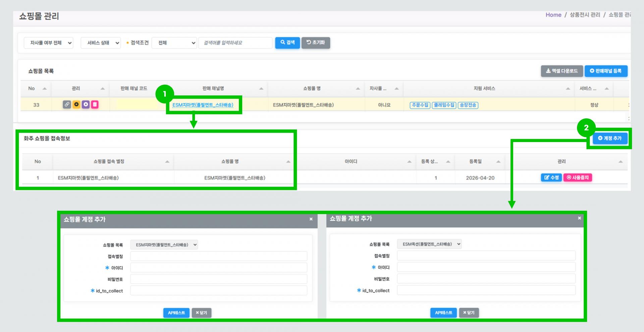Viewport: 644px width, 332px height.
Task: Click 판매 채널 코드 column header
Action: pos(134,88)
